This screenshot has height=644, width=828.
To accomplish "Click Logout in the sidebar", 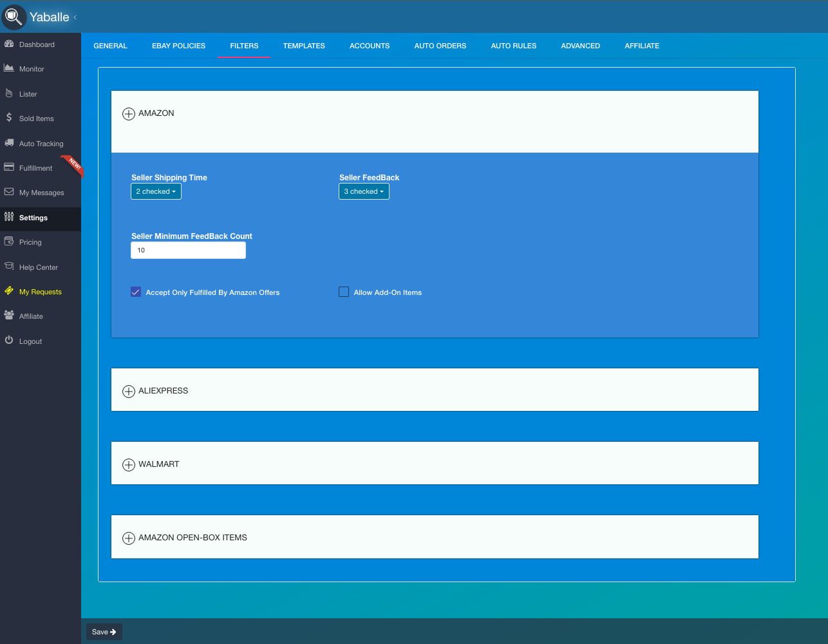I will 41,341.
